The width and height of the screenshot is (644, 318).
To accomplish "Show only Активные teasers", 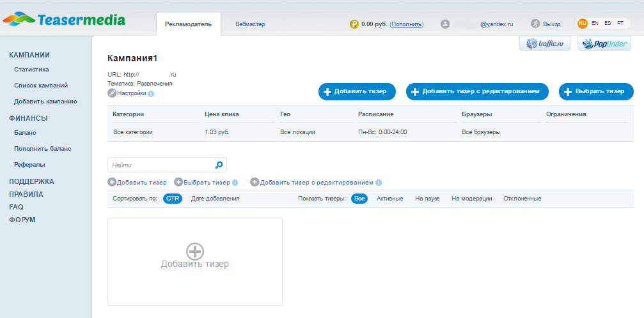I will coord(389,199).
